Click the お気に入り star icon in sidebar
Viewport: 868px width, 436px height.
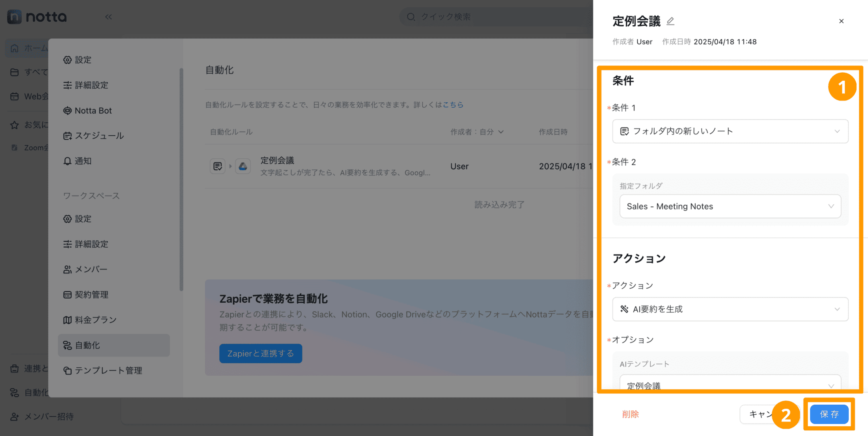pos(14,125)
